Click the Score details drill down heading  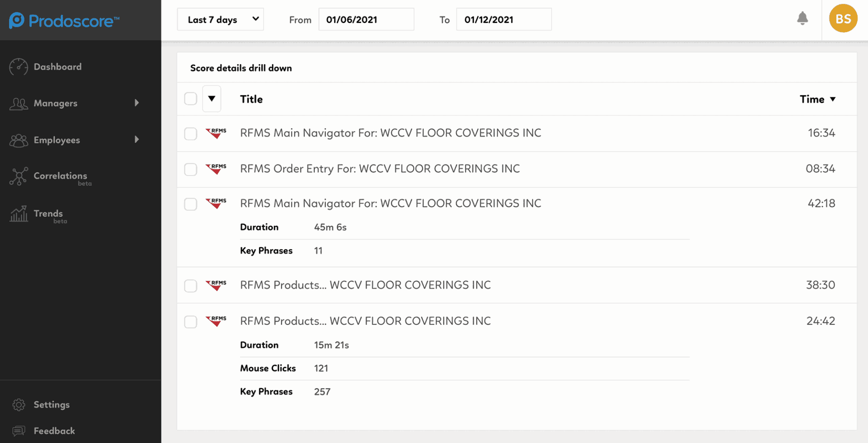[241, 68]
